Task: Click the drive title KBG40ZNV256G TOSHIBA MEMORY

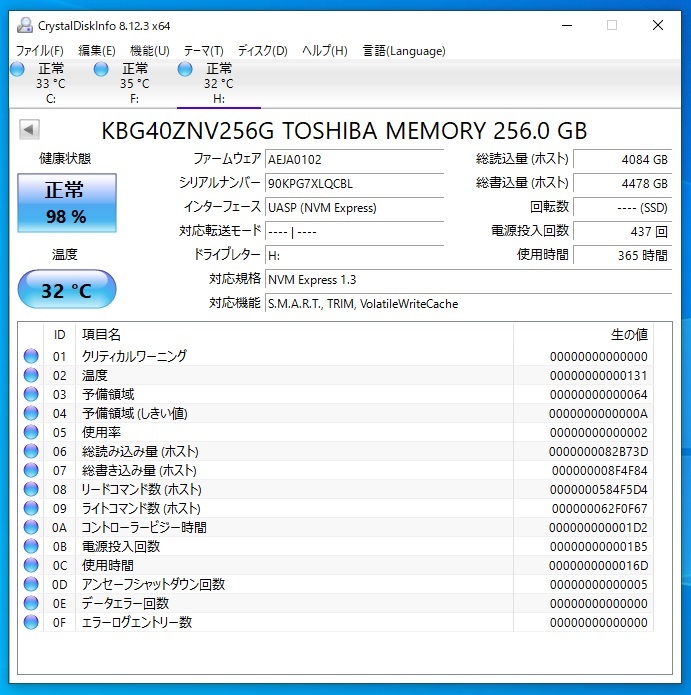Action: coord(293,131)
